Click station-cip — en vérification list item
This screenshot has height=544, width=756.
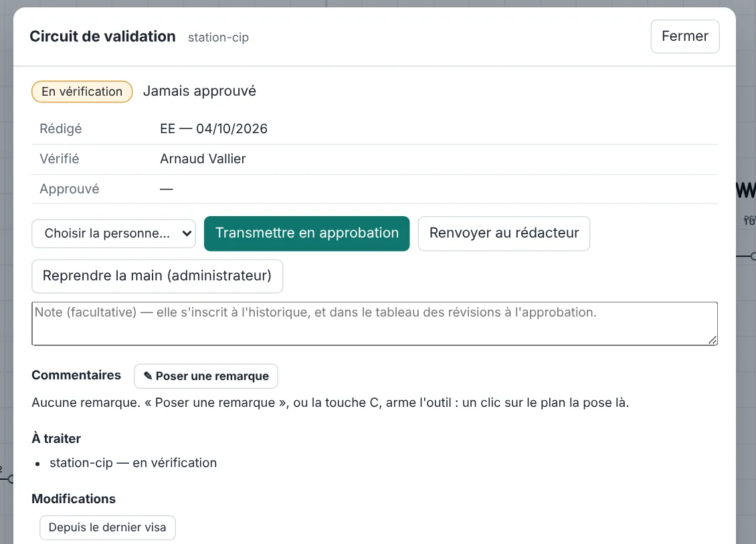pos(133,463)
